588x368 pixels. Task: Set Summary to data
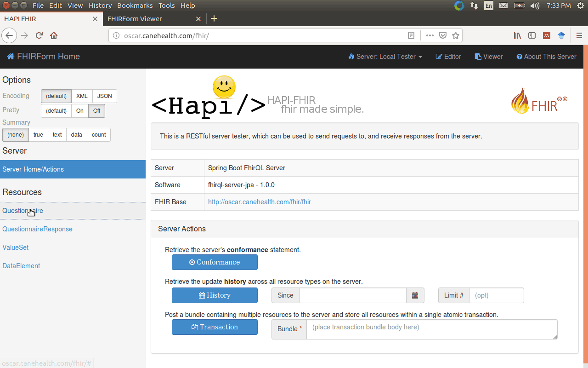(x=77, y=135)
